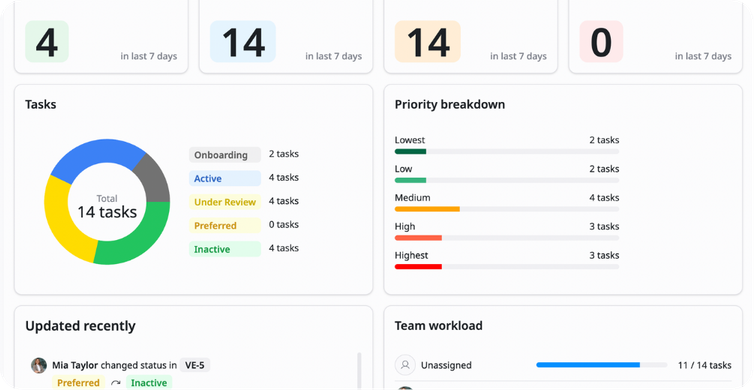The width and height of the screenshot is (755, 390).
Task: Click the 'Lowest' priority label
Action: (x=410, y=140)
